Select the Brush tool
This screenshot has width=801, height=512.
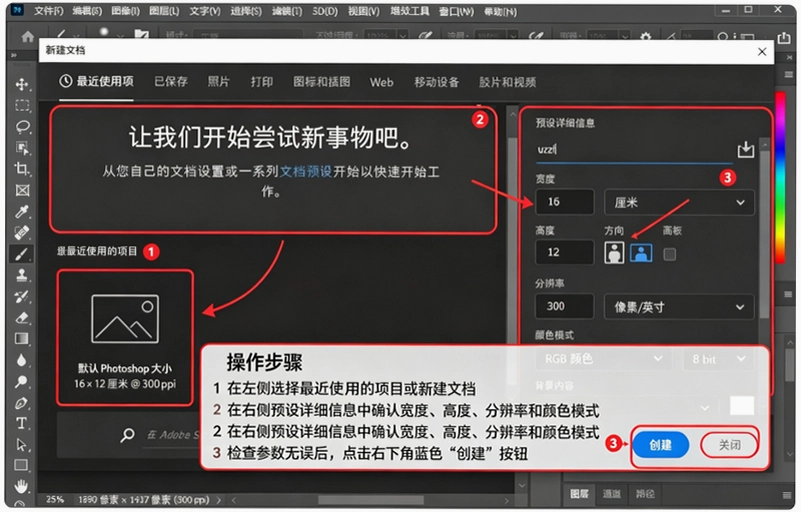[21, 254]
